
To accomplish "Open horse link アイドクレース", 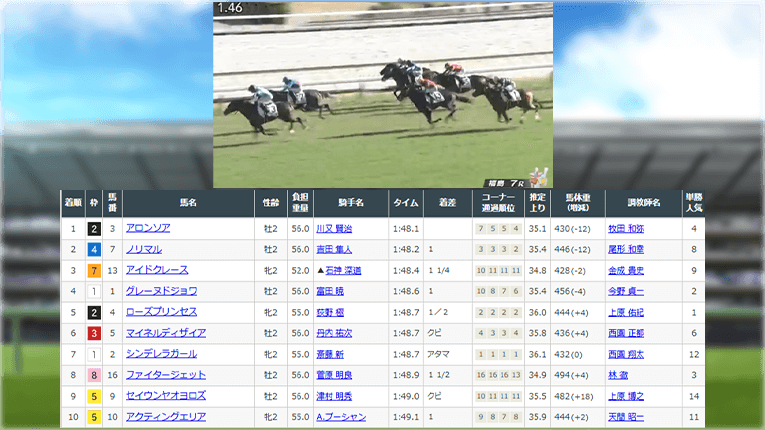I will [157, 270].
